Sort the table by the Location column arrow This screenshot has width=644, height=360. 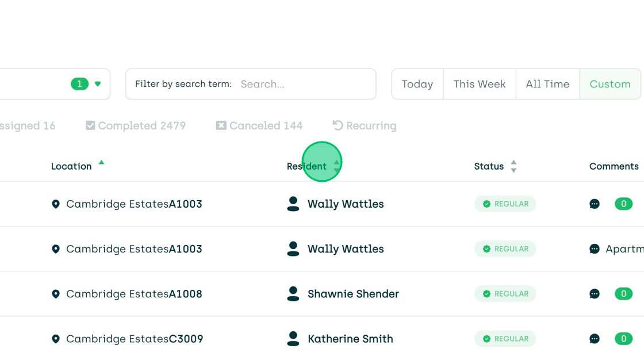point(101,163)
